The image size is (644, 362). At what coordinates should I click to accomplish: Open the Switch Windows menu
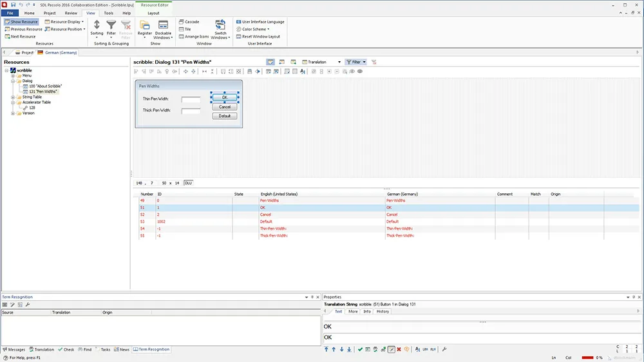tap(220, 30)
